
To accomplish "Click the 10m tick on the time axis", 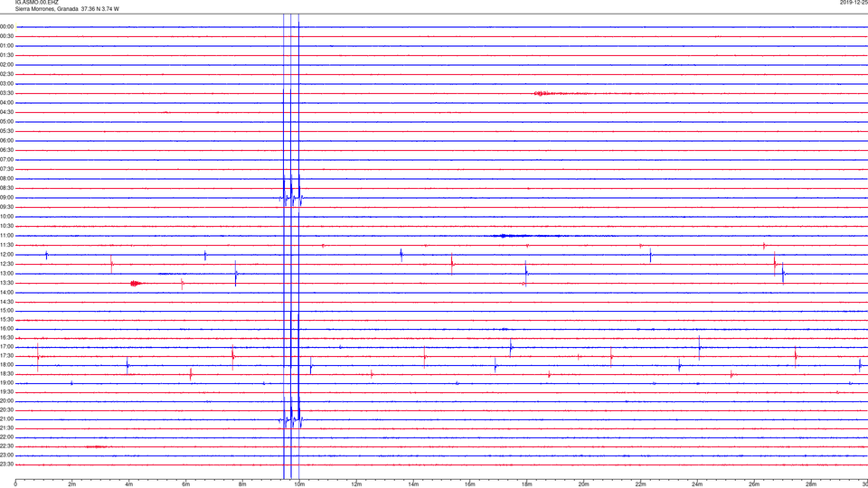I will tap(299, 484).
